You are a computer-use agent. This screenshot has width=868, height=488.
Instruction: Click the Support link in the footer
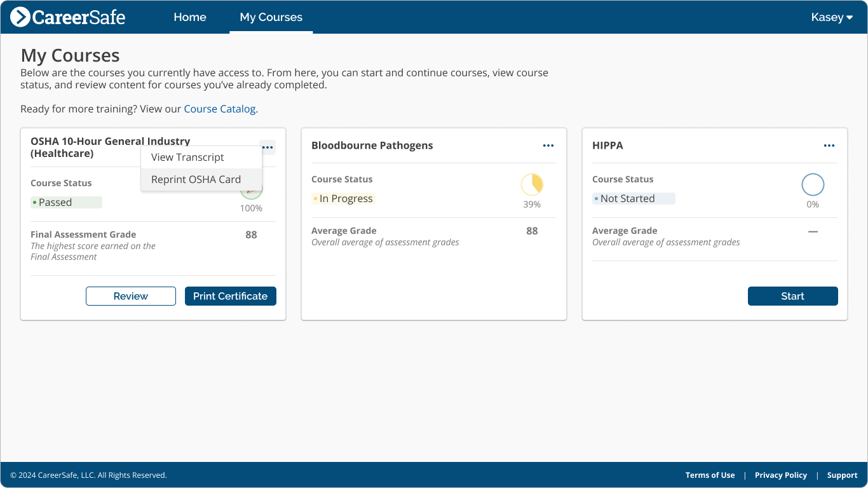tap(842, 475)
